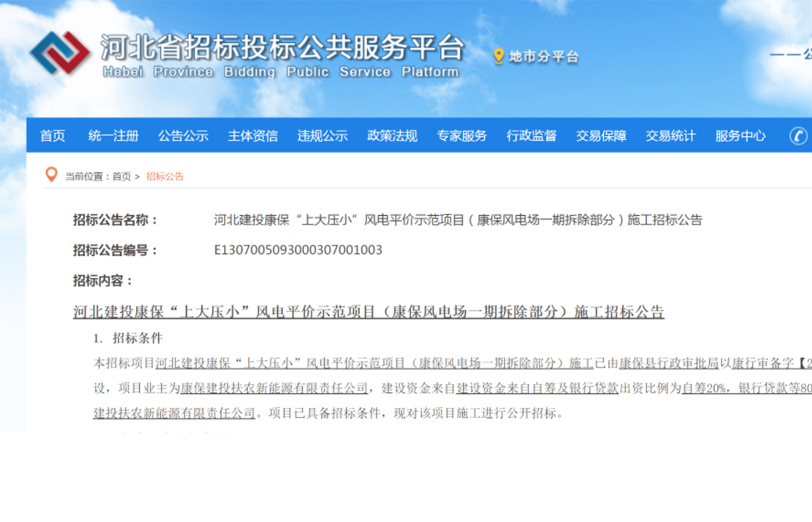Click the number E1307005093000307001003
Image resolution: width=812 pixels, height=522 pixels.
(x=298, y=250)
